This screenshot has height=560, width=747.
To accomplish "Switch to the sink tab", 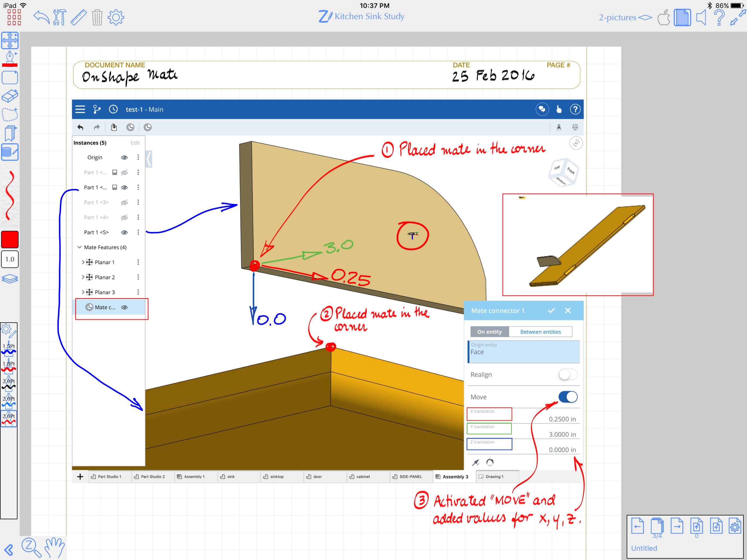I will (x=239, y=476).
